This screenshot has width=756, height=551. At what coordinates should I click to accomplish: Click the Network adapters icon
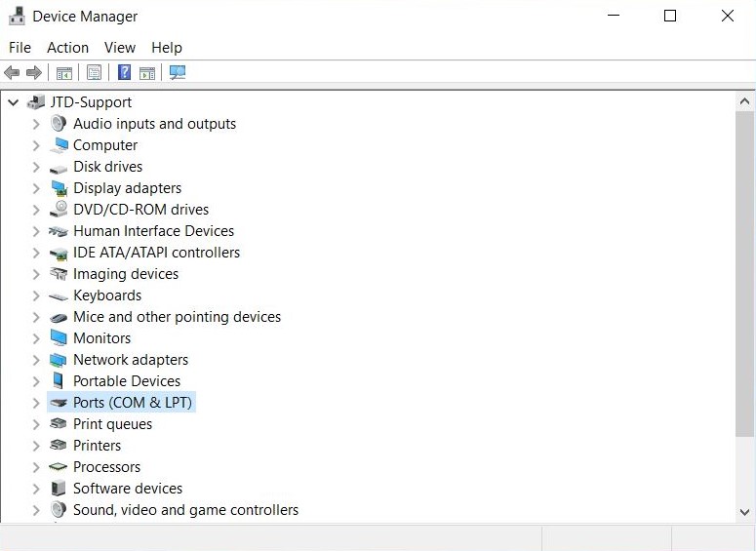pyautogui.click(x=58, y=360)
